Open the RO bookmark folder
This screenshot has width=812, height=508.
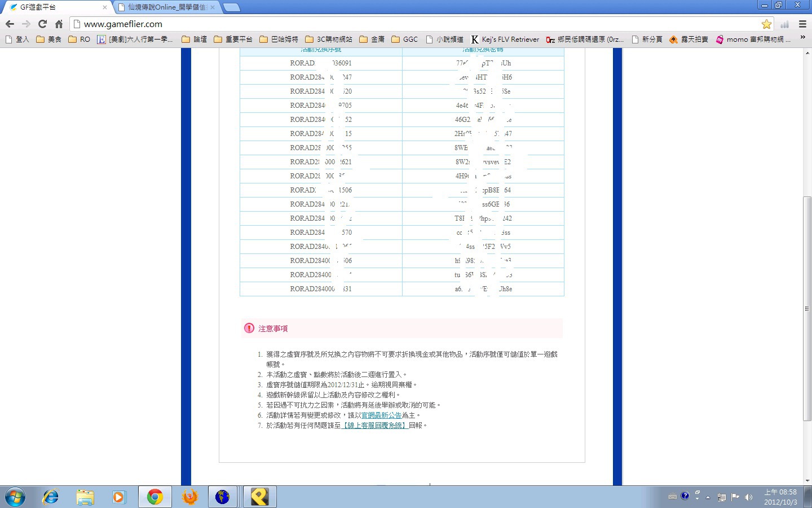pos(79,40)
